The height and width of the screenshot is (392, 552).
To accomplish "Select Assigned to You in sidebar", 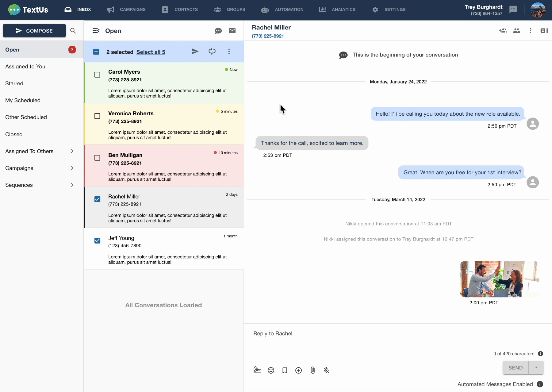I will [42, 67].
